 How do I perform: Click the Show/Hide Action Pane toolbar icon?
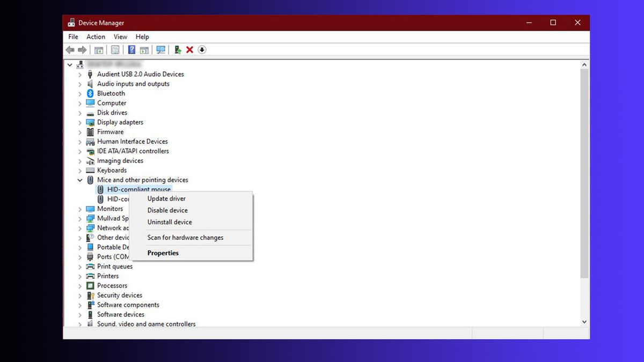pyautogui.click(x=144, y=49)
